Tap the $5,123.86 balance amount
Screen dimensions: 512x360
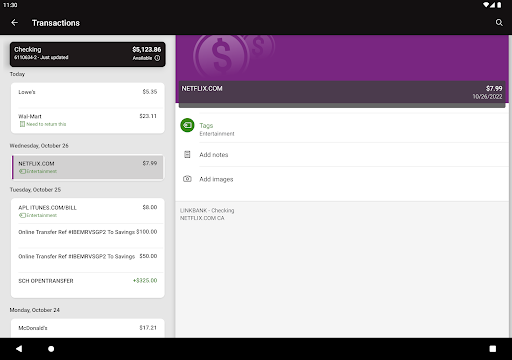pyautogui.click(x=147, y=49)
